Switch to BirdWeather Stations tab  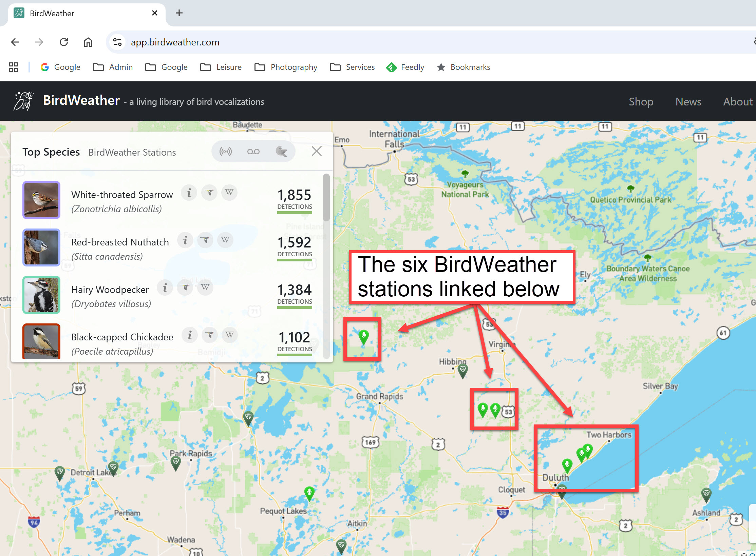pyautogui.click(x=132, y=152)
